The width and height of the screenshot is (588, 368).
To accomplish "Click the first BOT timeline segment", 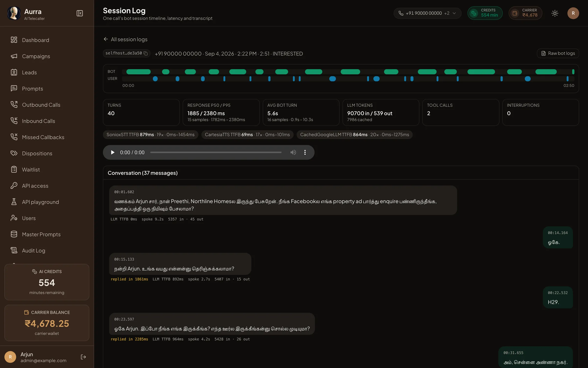I will [x=138, y=72].
